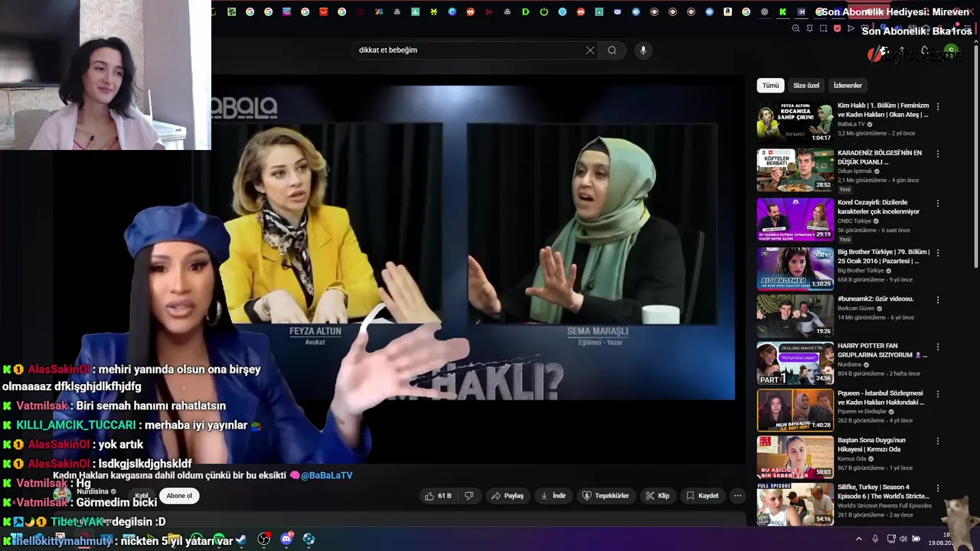Viewport: 980px width, 551px height.
Task: Select the Size özel filter chip
Action: pyautogui.click(x=806, y=86)
